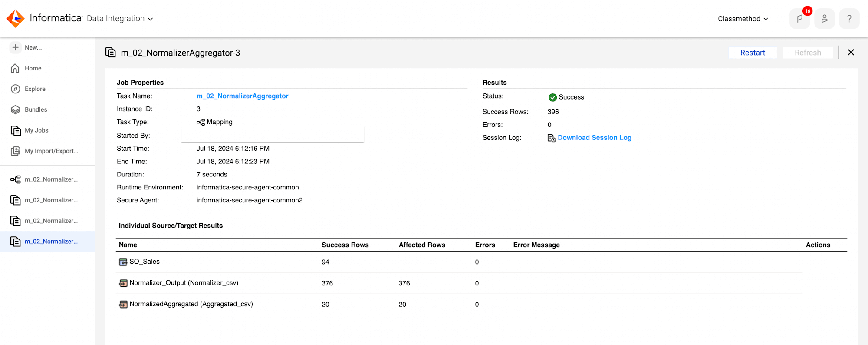Click the Name column header

click(128, 245)
